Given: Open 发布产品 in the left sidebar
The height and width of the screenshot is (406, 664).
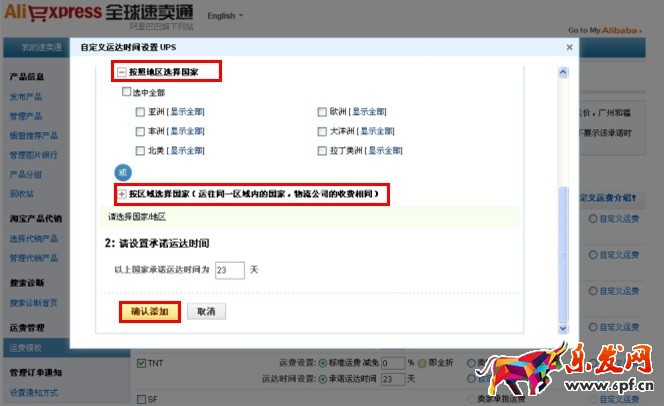Looking at the screenshot, I should coord(26,97).
